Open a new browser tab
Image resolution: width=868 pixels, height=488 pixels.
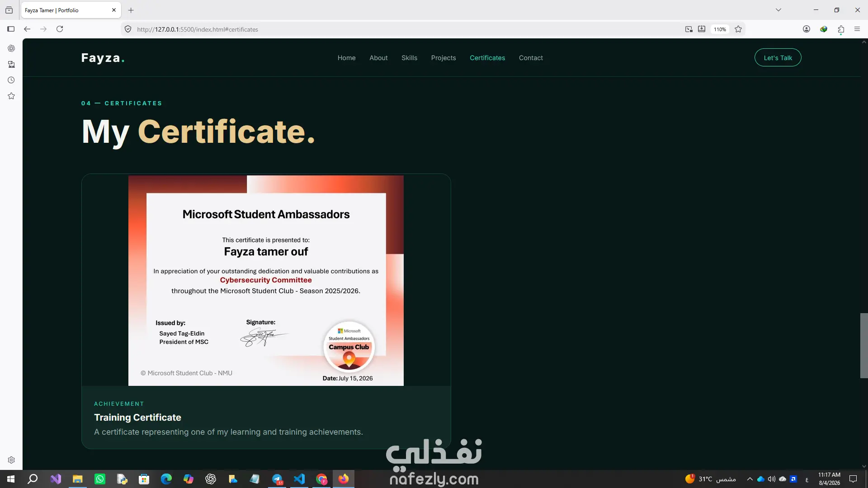[x=131, y=10]
